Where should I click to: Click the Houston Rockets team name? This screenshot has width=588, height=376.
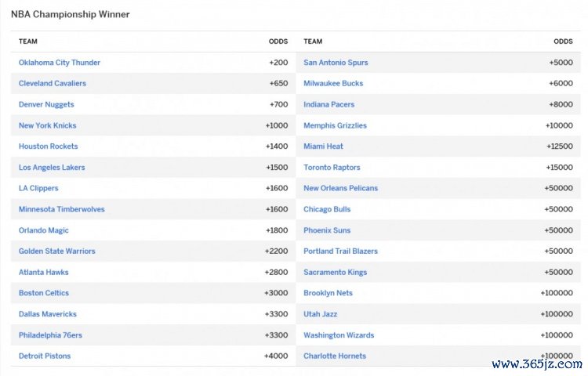[49, 146]
